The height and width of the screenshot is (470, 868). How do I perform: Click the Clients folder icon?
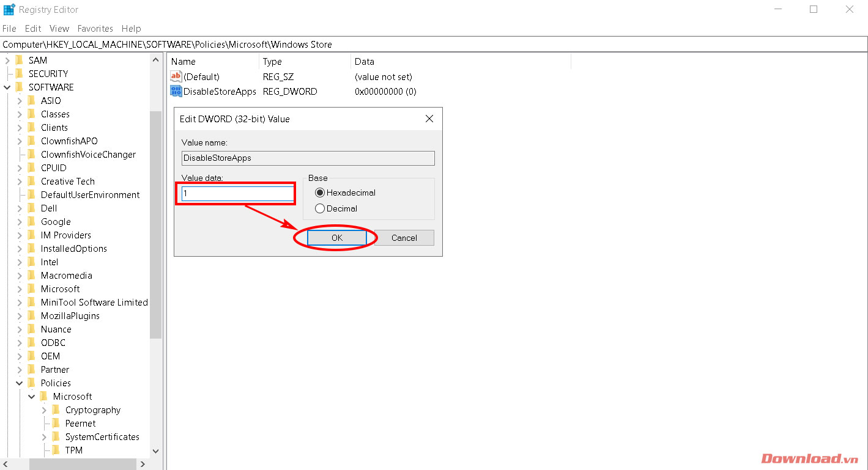(x=31, y=128)
